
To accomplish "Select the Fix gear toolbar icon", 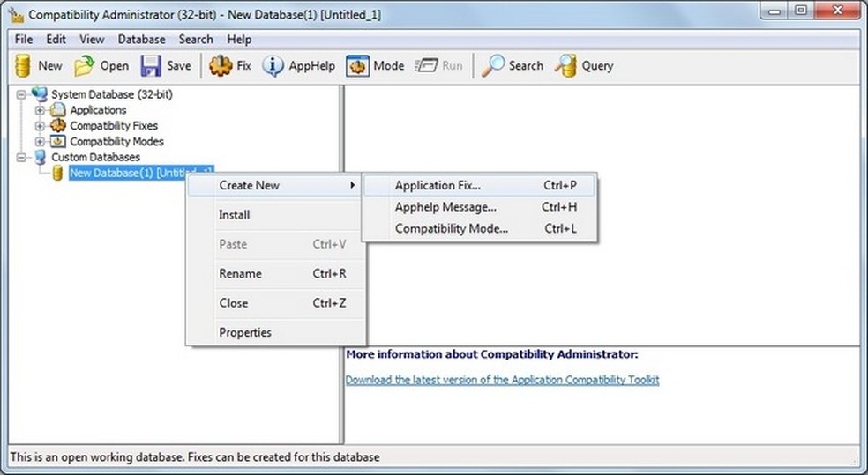I will pos(221,66).
